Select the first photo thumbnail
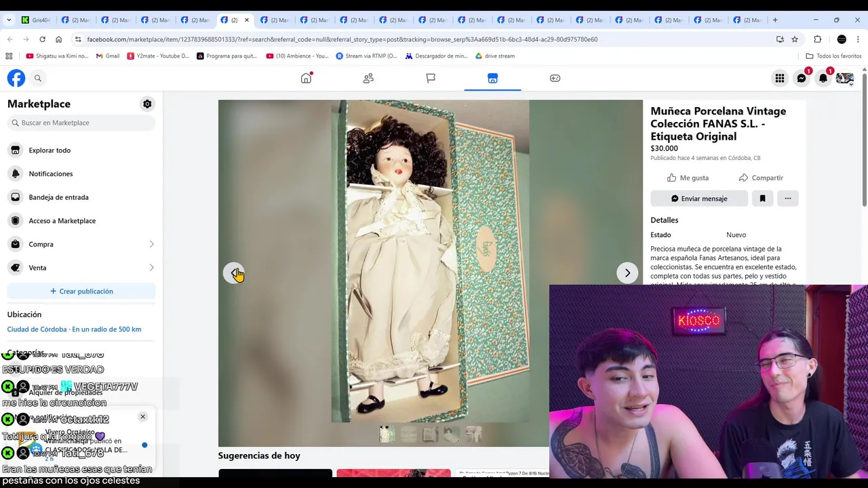 click(x=387, y=434)
